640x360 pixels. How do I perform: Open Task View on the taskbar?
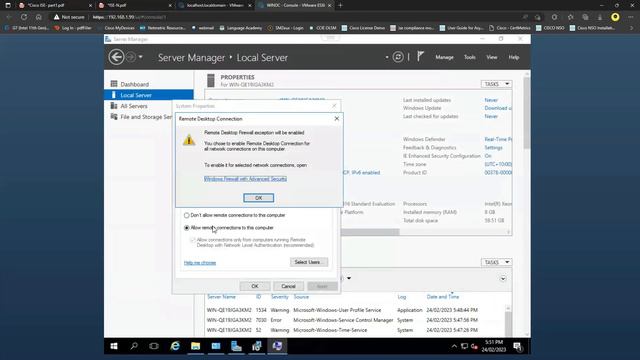coord(154,346)
